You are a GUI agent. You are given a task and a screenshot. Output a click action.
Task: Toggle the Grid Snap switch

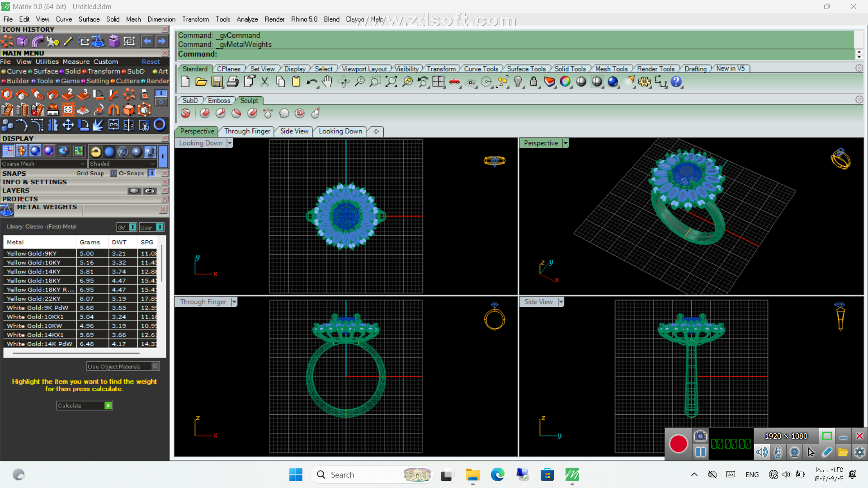pos(114,173)
